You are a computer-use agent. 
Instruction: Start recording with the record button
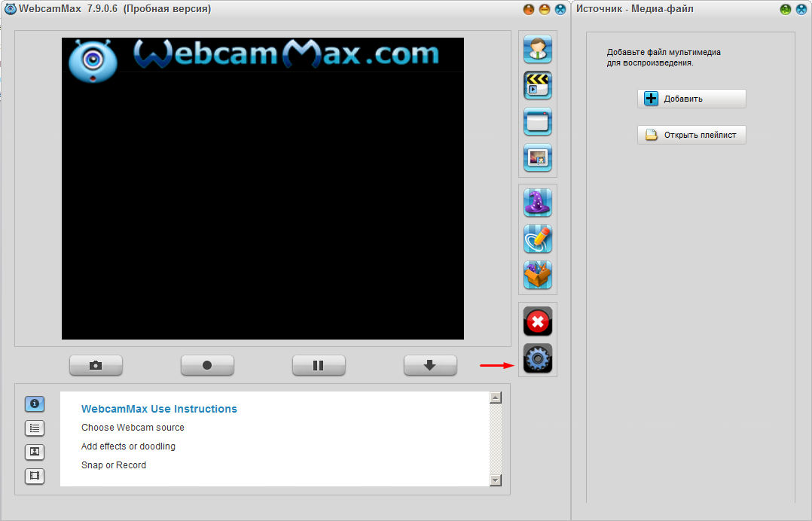coord(207,365)
